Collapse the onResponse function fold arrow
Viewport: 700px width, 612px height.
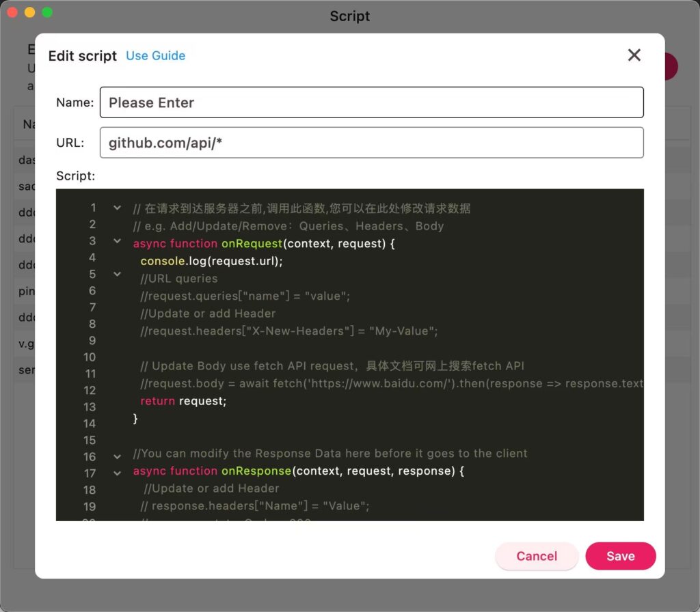[x=116, y=471]
